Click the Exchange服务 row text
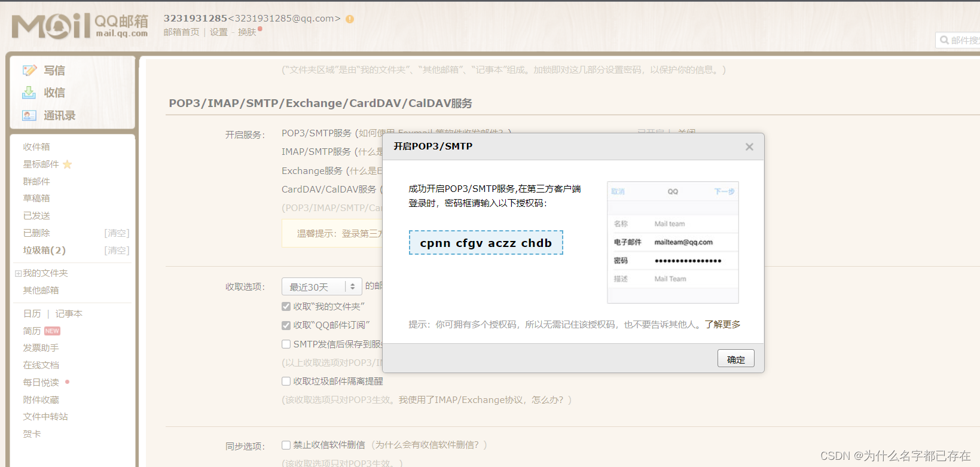This screenshot has height=467, width=980. [312, 170]
